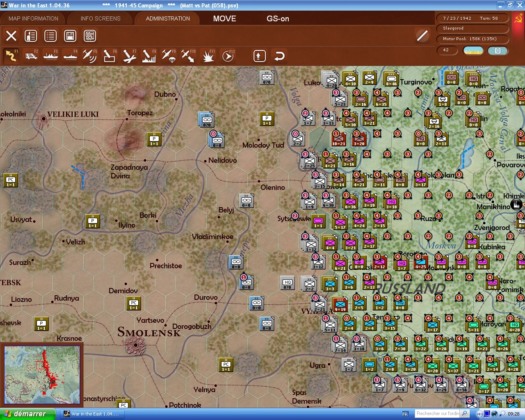Screen dimensions: 525x420
Task: Switch to Amphibious Transport mode (F4)
Action: pyautogui.click(x=70, y=56)
